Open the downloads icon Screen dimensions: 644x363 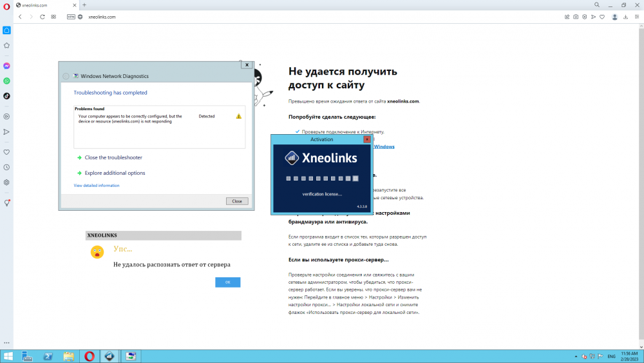625,17
